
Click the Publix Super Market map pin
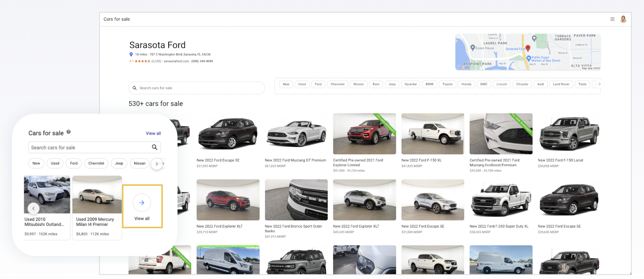coord(528,59)
